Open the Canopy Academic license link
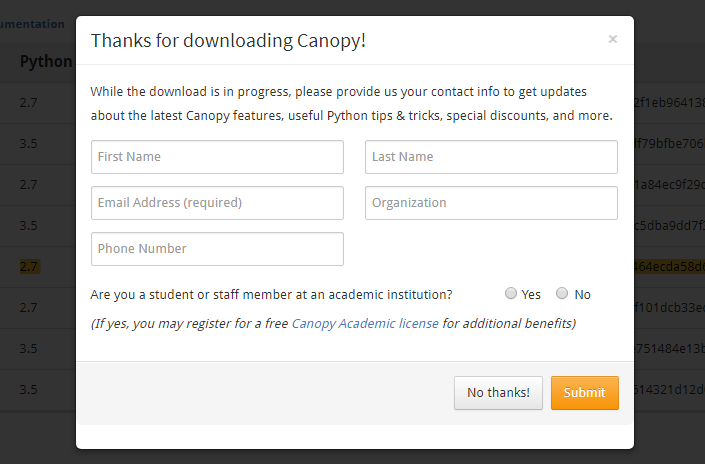This screenshot has width=705, height=464. pyautogui.click(x=365, y=323)
